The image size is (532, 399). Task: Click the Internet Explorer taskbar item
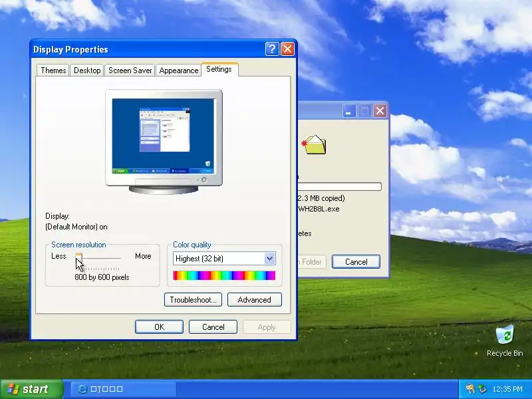pos(124,389)
